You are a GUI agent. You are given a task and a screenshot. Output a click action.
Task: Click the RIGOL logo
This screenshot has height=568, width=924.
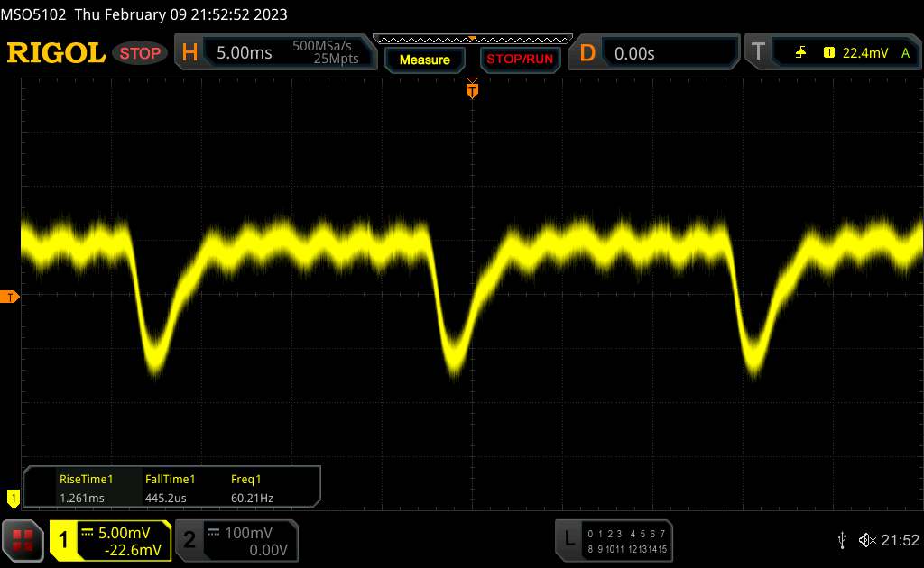(56, 53)
